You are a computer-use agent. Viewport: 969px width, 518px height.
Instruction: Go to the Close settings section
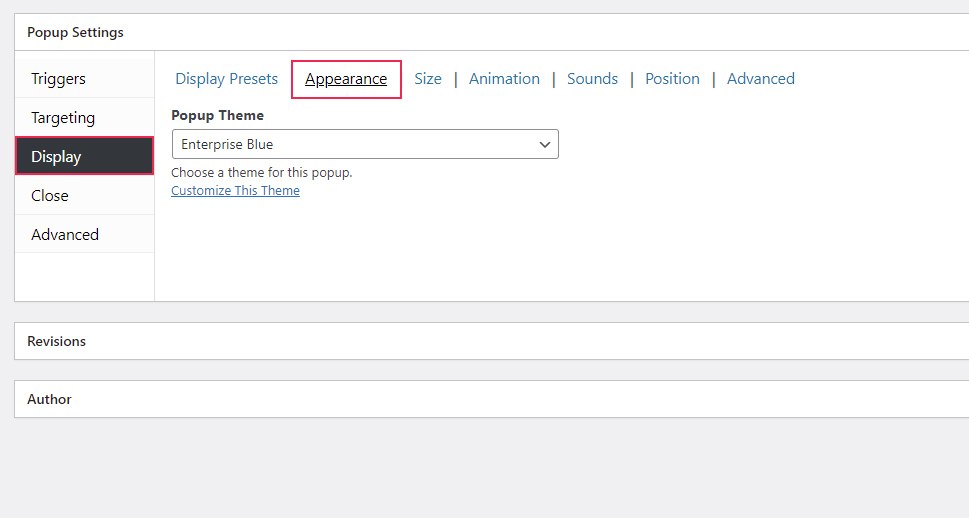(x=50, y=196)
